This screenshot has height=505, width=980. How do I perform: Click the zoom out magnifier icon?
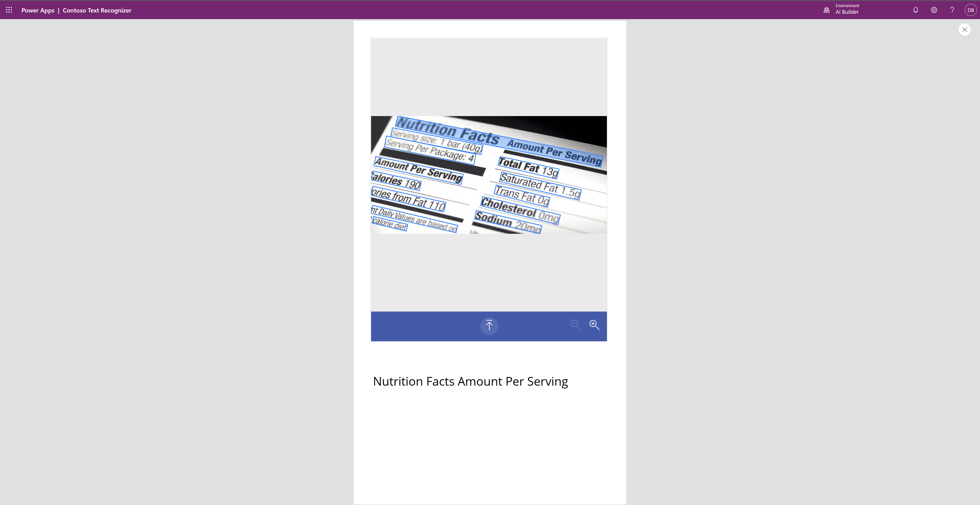coord(575,325)
